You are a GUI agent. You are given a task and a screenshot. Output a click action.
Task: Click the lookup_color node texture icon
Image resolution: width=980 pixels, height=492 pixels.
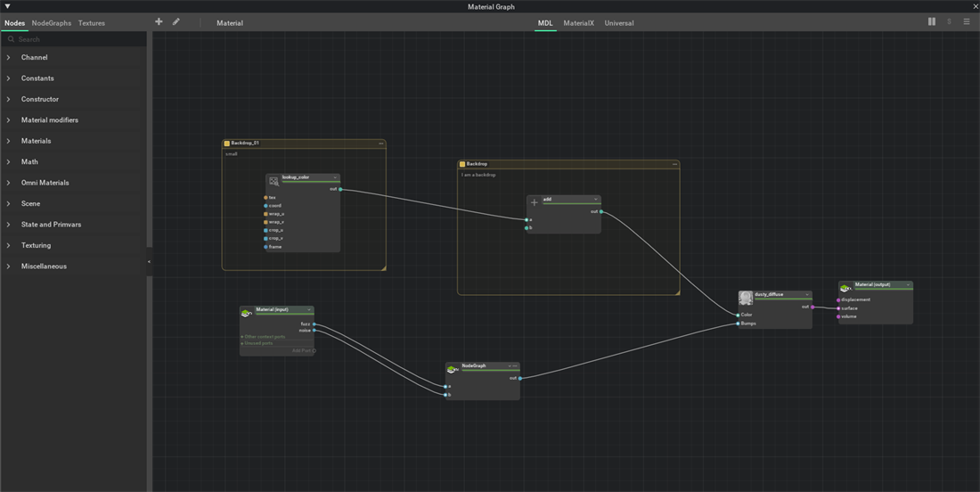pos(274,181)
